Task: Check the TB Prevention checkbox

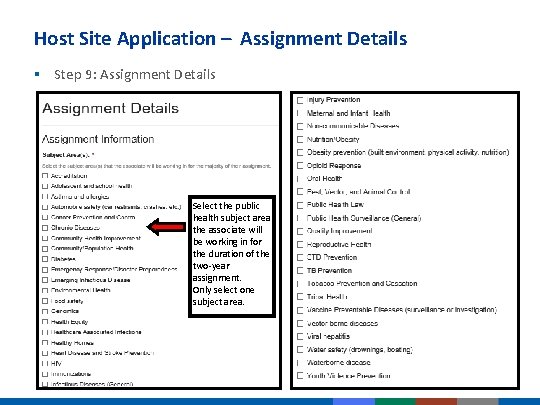Action: pyautogui.click(x=300, y=271)
